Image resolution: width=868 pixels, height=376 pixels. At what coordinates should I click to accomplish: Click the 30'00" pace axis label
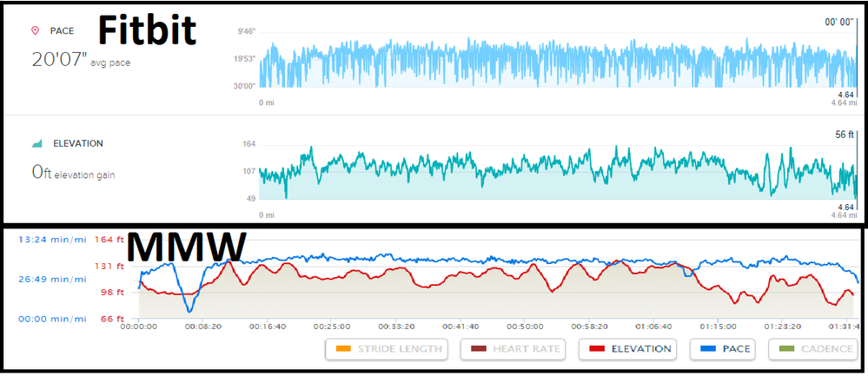coord(246,86)
